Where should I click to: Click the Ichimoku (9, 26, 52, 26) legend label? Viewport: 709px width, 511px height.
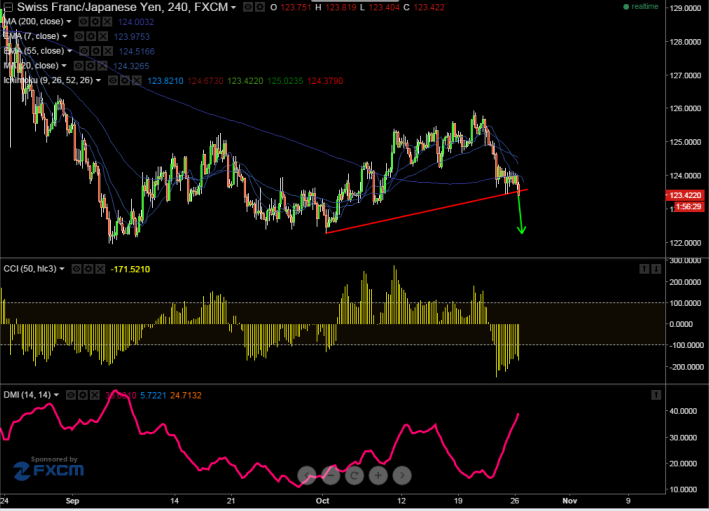point(48,80)
